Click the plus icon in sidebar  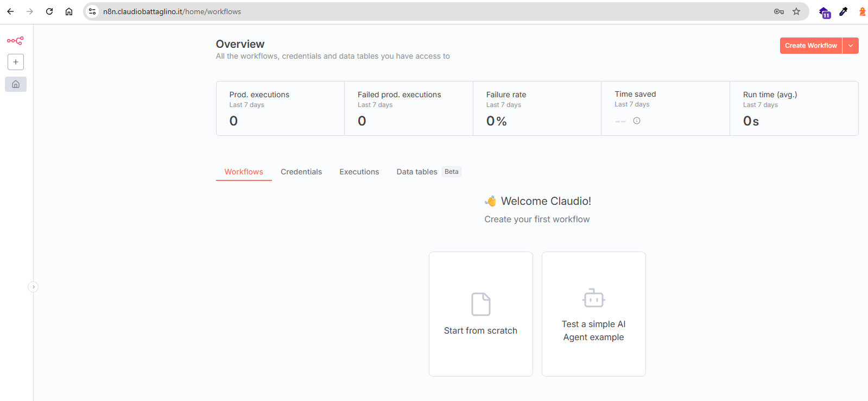(16, 62)
